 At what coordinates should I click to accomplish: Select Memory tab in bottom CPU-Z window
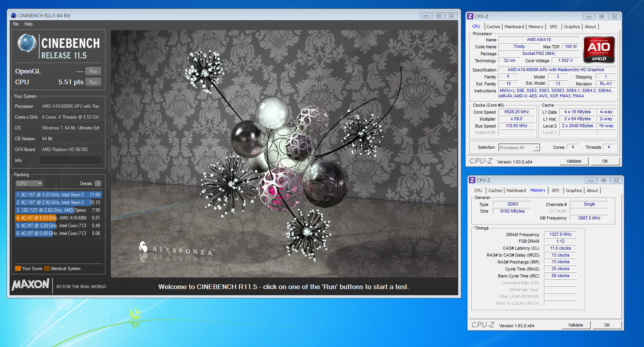point(538,190)
